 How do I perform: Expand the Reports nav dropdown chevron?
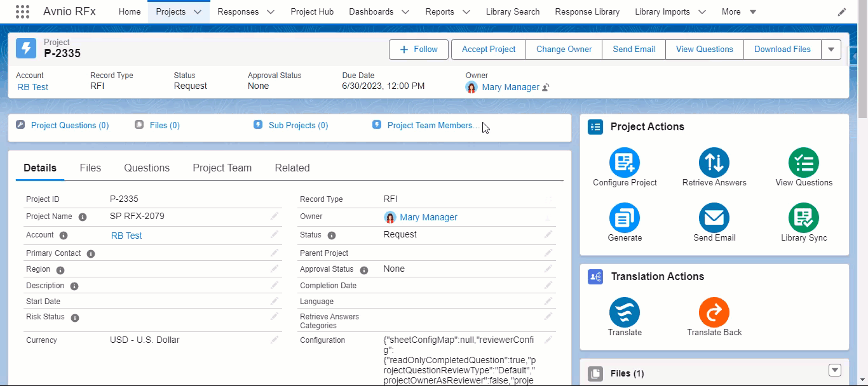(x=466, y=12)
